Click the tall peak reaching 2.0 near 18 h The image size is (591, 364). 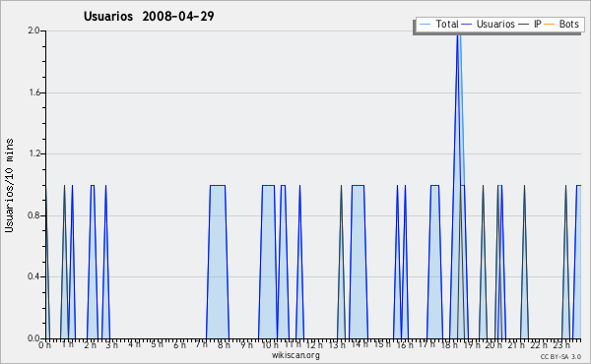click(x=458, y=184)
